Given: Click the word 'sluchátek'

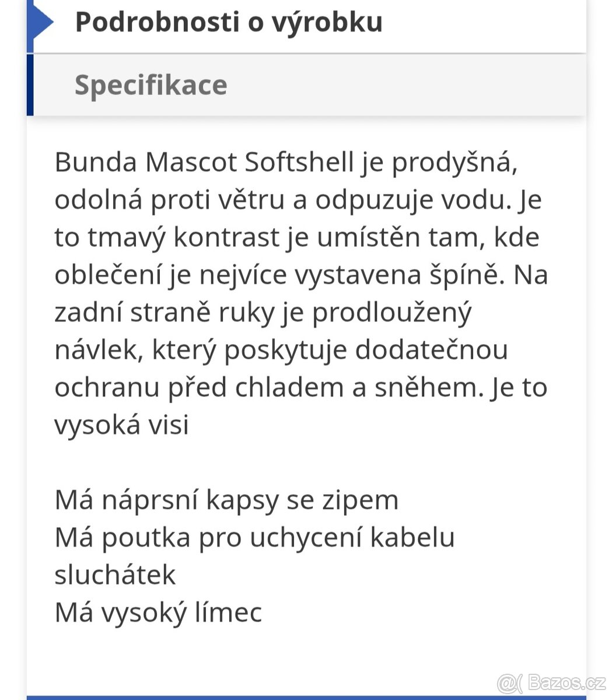Looking at the screenshot, I should click(x=115, y=575).
